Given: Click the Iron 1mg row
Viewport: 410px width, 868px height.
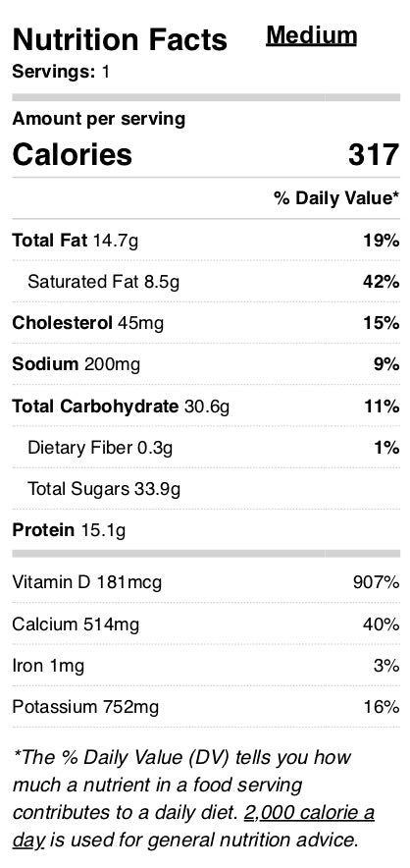Looking at the screenshot, I should (206, 666).
